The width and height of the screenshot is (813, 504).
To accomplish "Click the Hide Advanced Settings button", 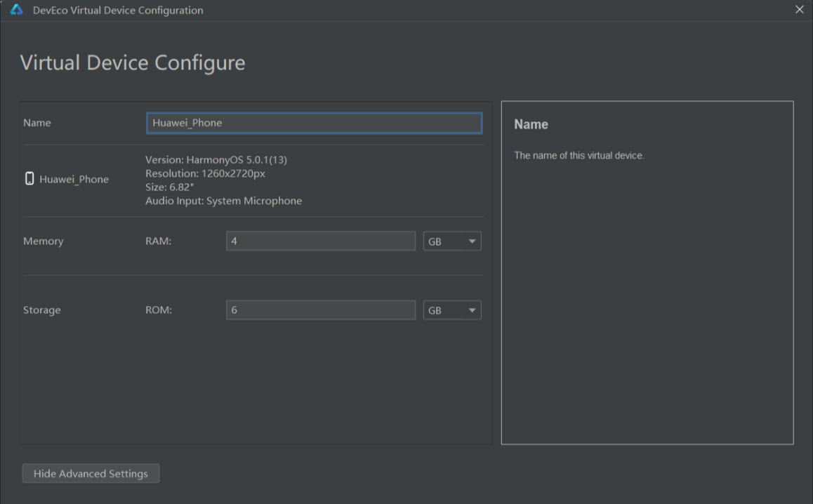I will click(91, 473).
